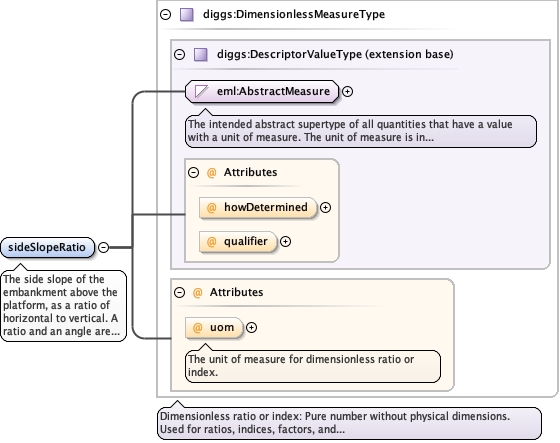Expand the eml:AbstractMeasure node

(347, 91)
